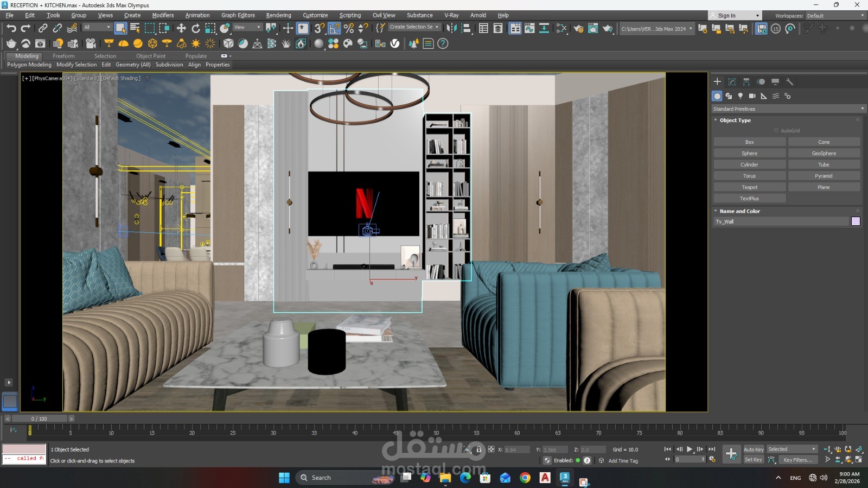Open the reference coordinate View dropdown
The image size is (868, 488).
point(247,27)
